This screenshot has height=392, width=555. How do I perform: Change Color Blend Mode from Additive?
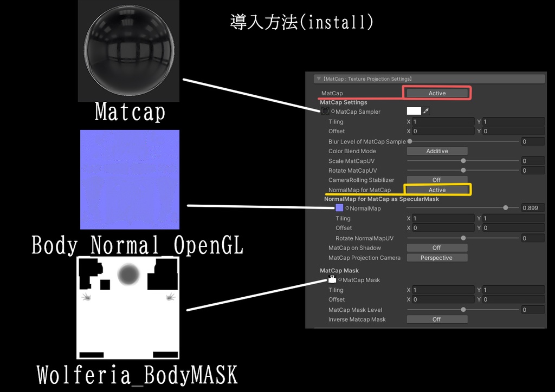[437, 151]
